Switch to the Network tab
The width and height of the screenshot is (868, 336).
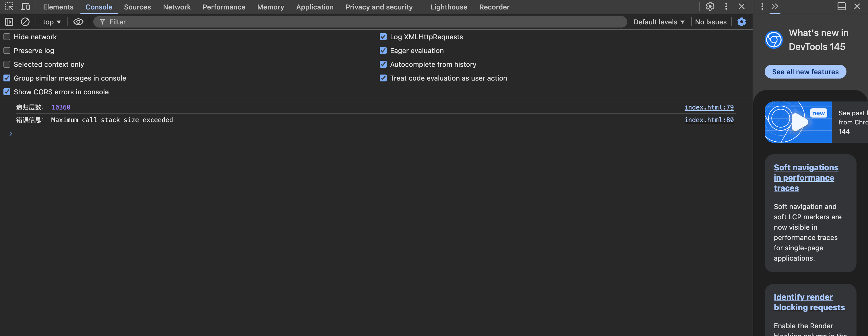177,7
